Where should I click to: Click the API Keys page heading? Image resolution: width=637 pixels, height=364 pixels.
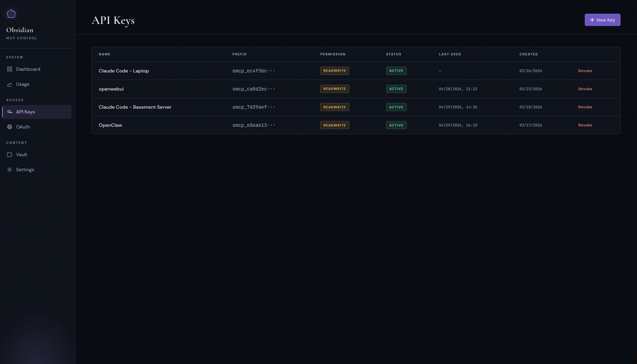[x=113, y=21]
